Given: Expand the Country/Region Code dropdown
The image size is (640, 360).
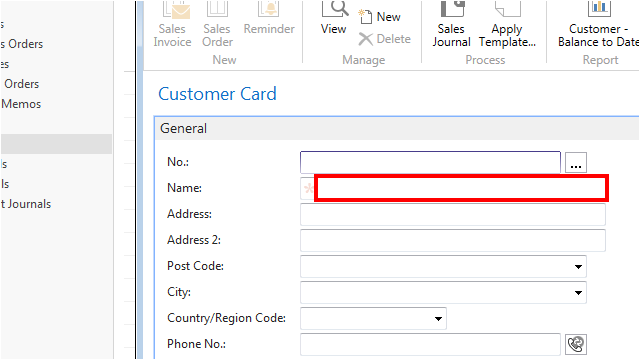Looking at the screenshot, I should [438, 318].
